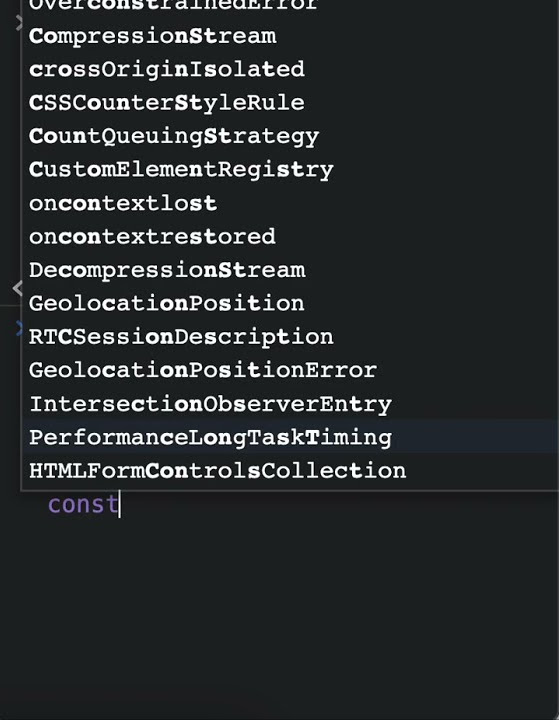Select the GeolocationPosition suggestion
This screenshot has width=559, height=720.
tap(290, 304)
